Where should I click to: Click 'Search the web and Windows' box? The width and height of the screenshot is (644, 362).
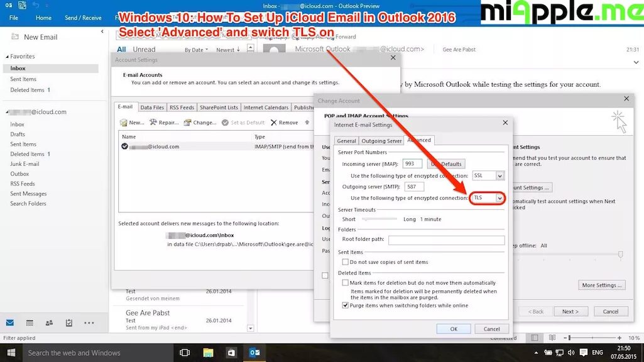click(97, 353)
